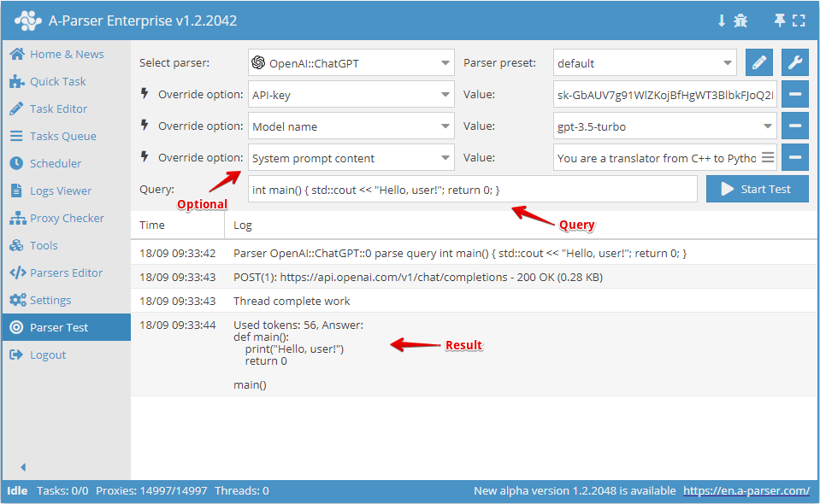
Task: Click the bug report icon in the header
Action: [740, 19]
